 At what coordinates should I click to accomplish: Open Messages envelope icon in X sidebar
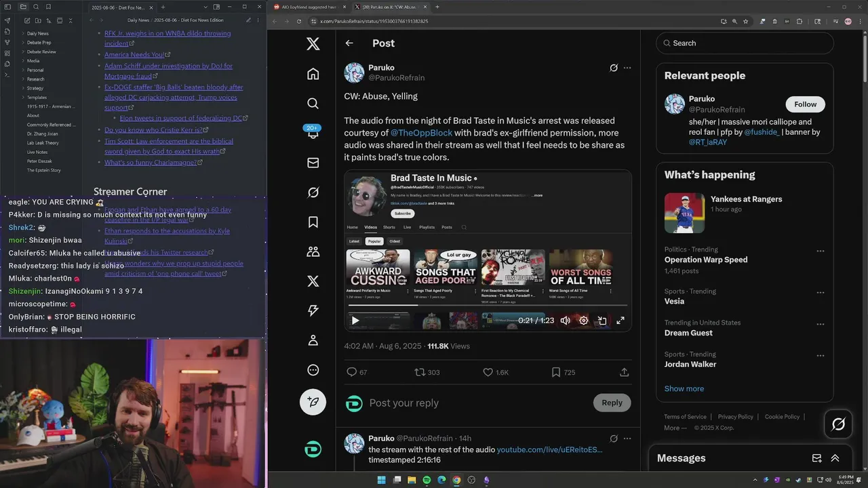coord(313,163)
